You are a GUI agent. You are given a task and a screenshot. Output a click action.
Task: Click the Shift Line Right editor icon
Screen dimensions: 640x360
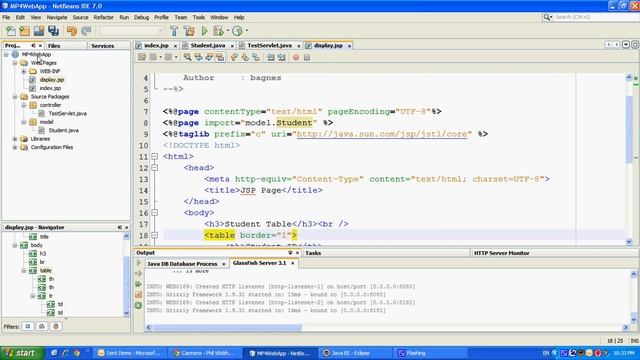[282, 57]
